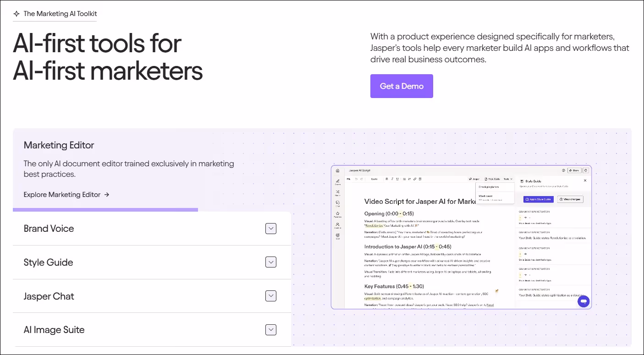
Task: Toggle underline formatting in the toolbar
Action: tap(397, 179)
